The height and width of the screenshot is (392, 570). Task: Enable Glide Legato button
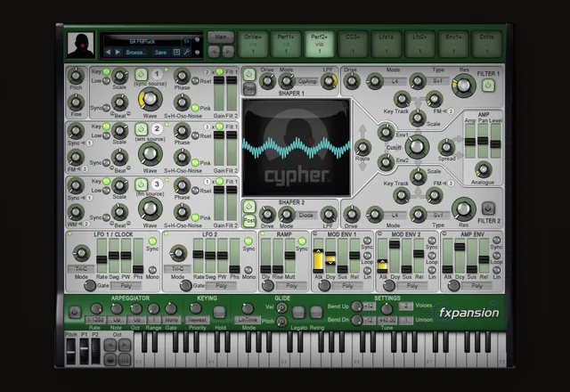298,312
